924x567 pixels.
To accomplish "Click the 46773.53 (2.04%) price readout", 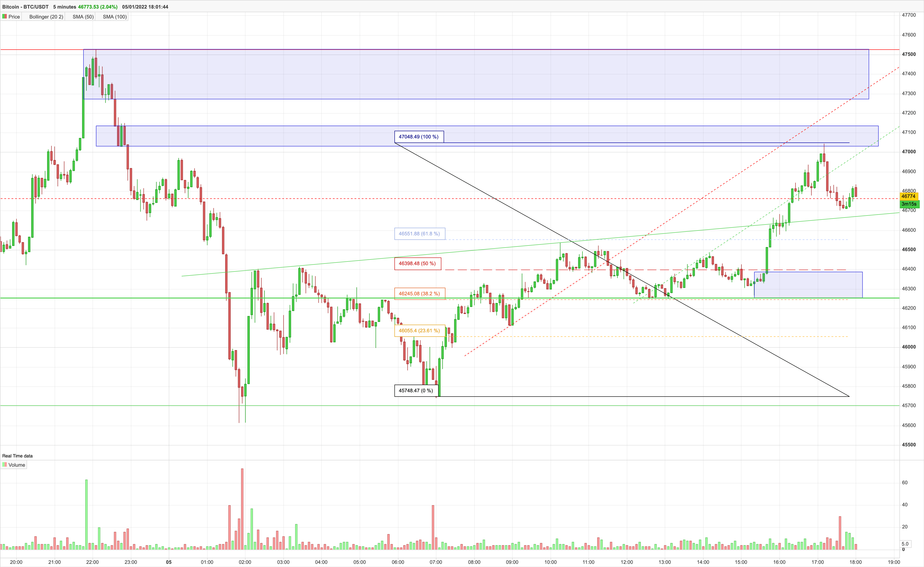I will click(x=97, y=7).
